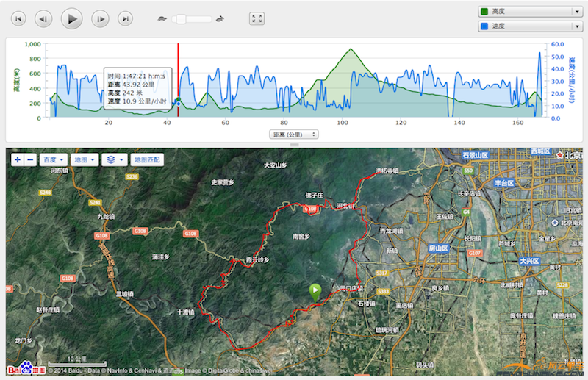The image size is (588, 380).
Task: Click the blue 速度 color swatch
Action: [x=484, y=26]
